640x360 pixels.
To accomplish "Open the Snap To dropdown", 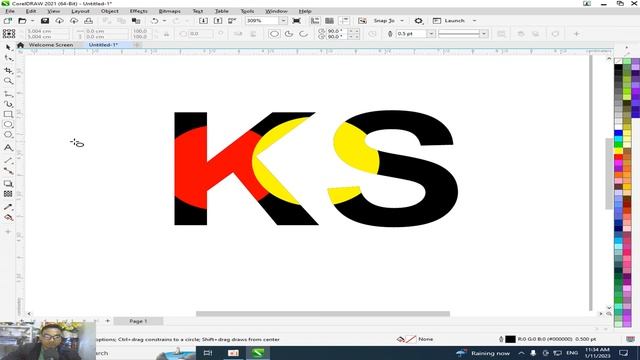I will (x=402, y=20).
